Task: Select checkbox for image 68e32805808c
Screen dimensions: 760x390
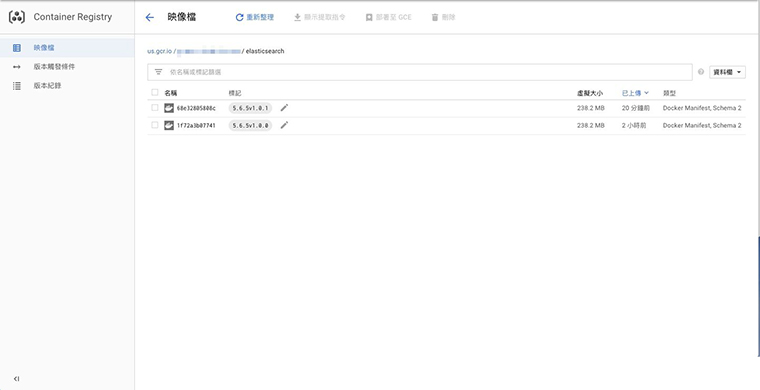Action: coord(155,108)
